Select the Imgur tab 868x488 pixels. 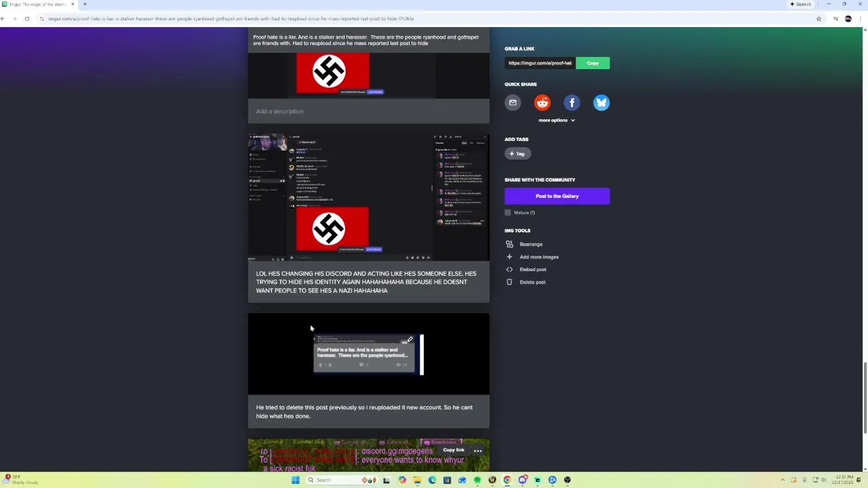click(x=39, y=4)
